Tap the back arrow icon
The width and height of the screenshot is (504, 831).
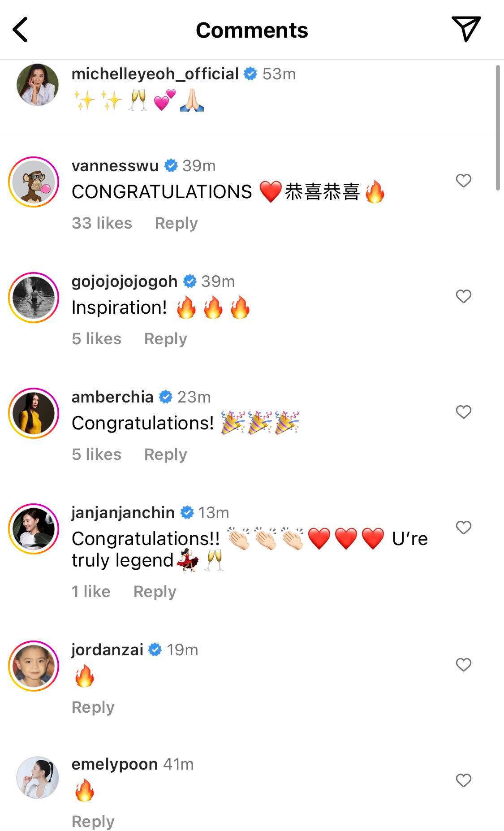[21, 30]
